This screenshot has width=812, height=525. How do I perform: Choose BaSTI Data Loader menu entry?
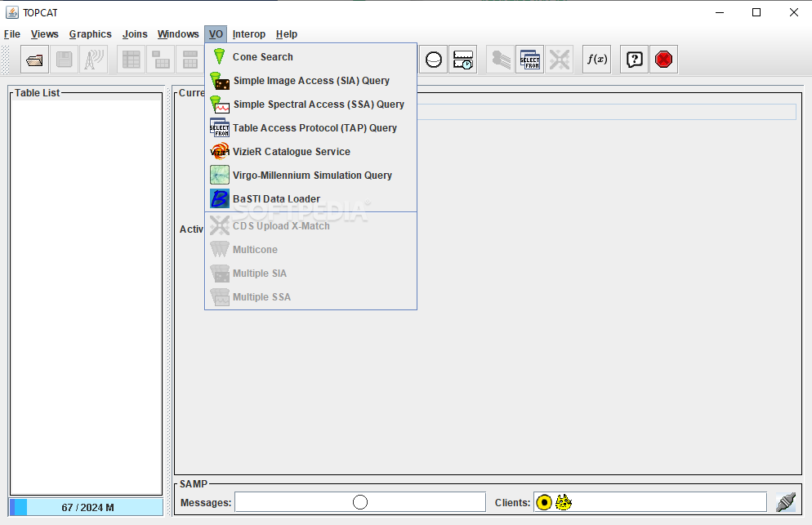pos(310,199)
